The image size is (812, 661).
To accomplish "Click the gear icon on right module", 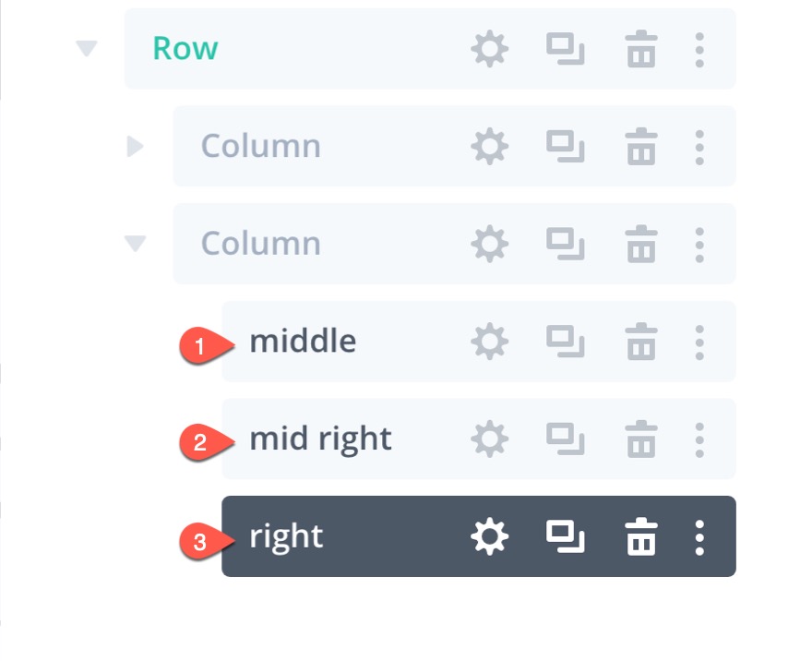I will [489, 536].
